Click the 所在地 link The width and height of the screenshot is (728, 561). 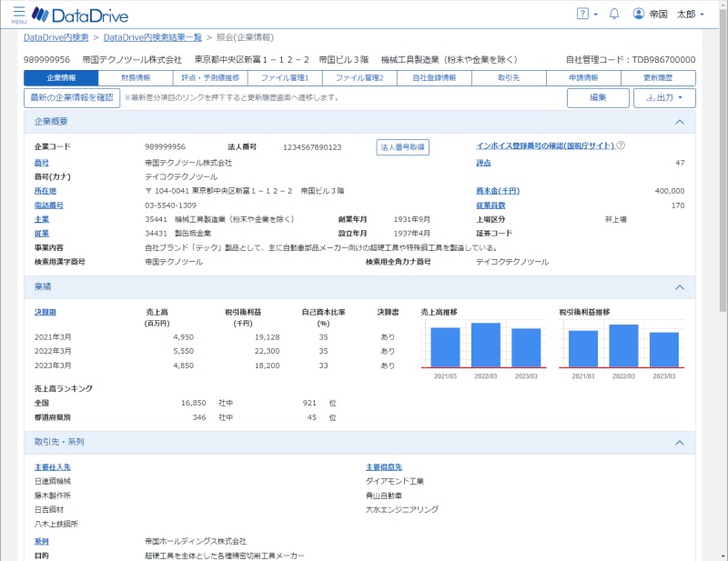[45, 191]
